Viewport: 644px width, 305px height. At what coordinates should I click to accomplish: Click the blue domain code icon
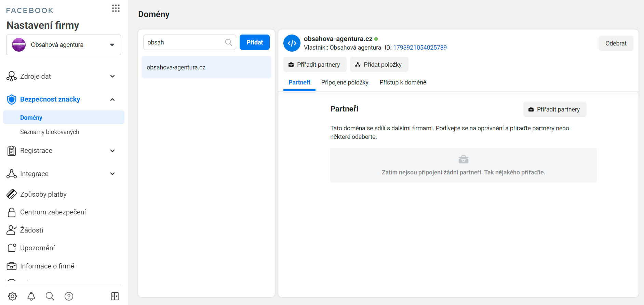click(x=292, y=43)
